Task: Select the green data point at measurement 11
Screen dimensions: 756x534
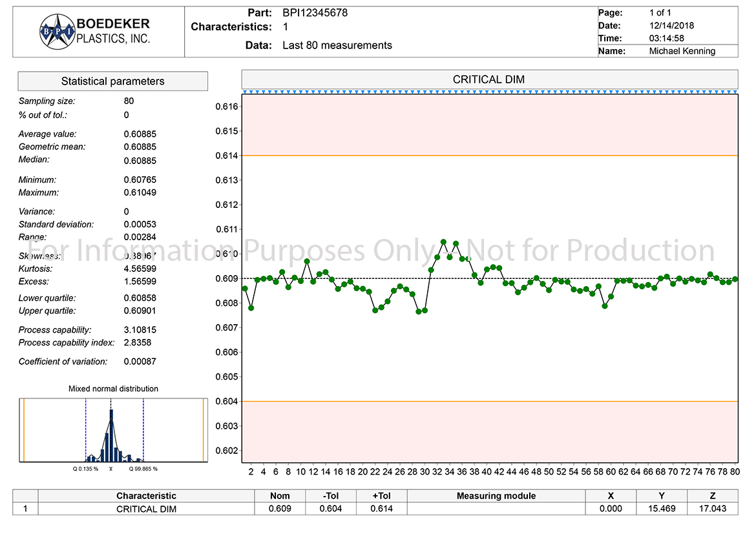Action: coord(307,262)
